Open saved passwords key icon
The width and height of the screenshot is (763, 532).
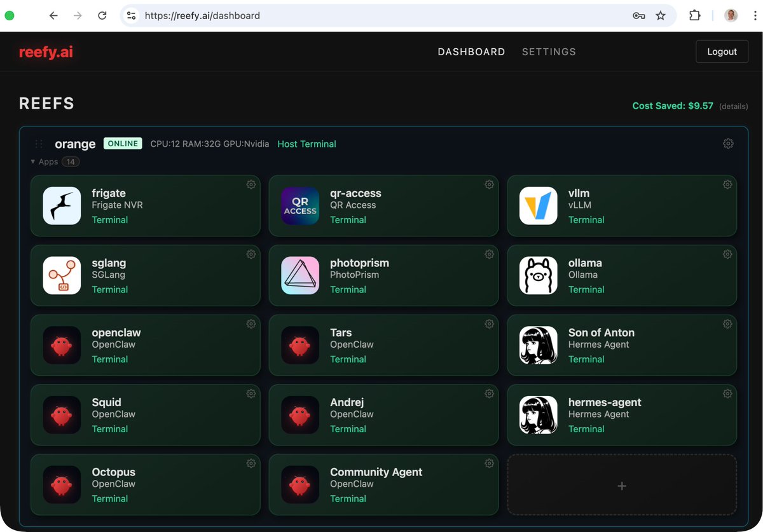click(x=639, y=15)
